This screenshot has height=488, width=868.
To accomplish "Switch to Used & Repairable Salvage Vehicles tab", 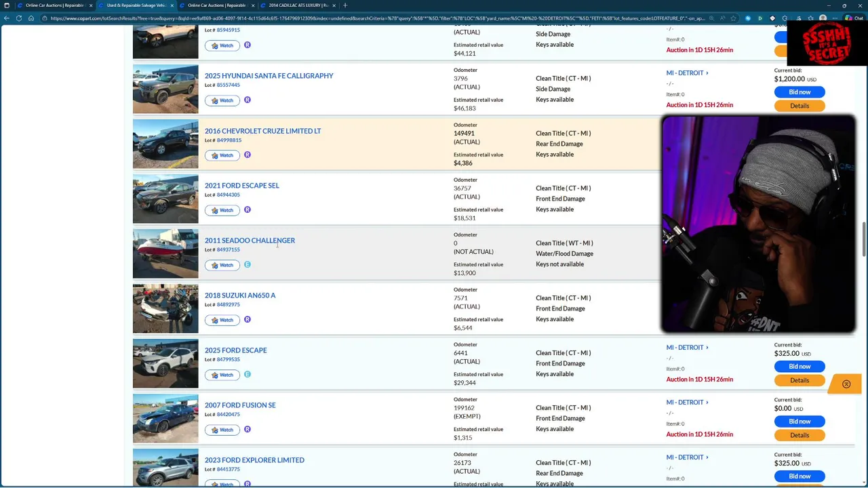I will tap(136, 5).
